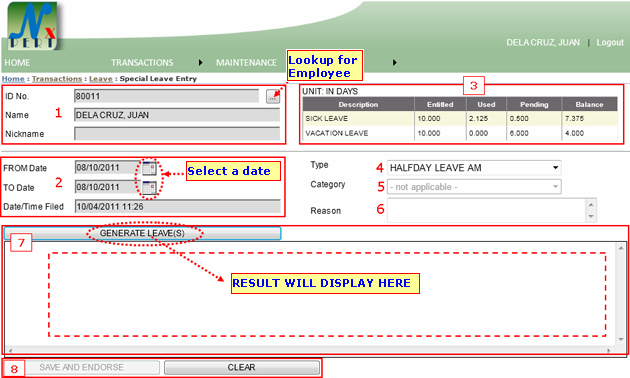Click the Date/Time Filed field

pos(178,206)
